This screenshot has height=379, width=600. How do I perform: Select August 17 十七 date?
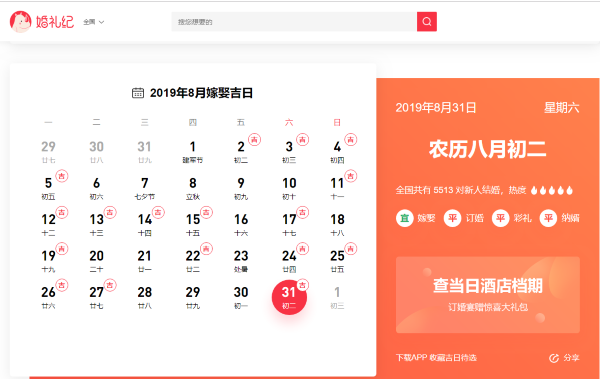289,225
